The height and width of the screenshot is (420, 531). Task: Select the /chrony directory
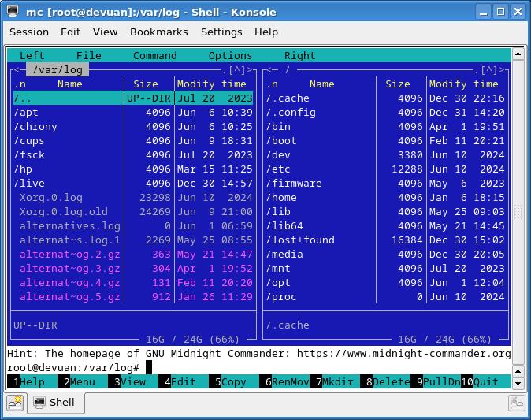pos(133,127)
